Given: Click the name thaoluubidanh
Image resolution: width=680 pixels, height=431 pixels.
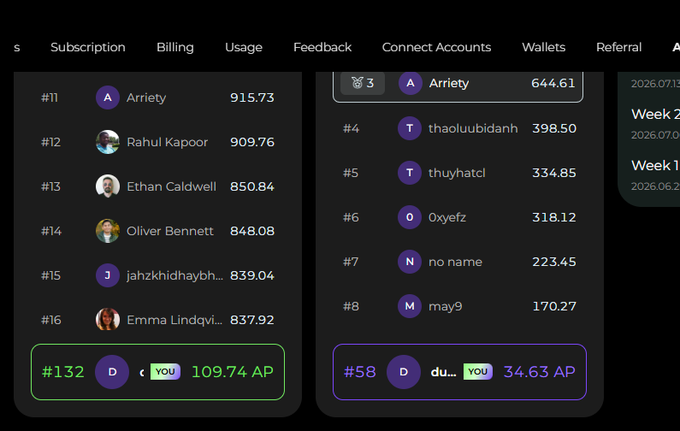Looking at the screenshot, I should (473, 128).
